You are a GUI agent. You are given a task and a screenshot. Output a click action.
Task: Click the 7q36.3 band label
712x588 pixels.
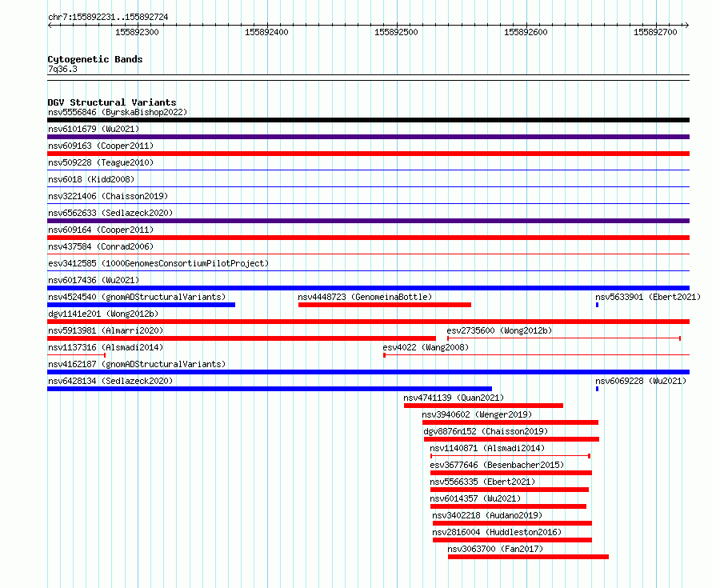[62, 69]
